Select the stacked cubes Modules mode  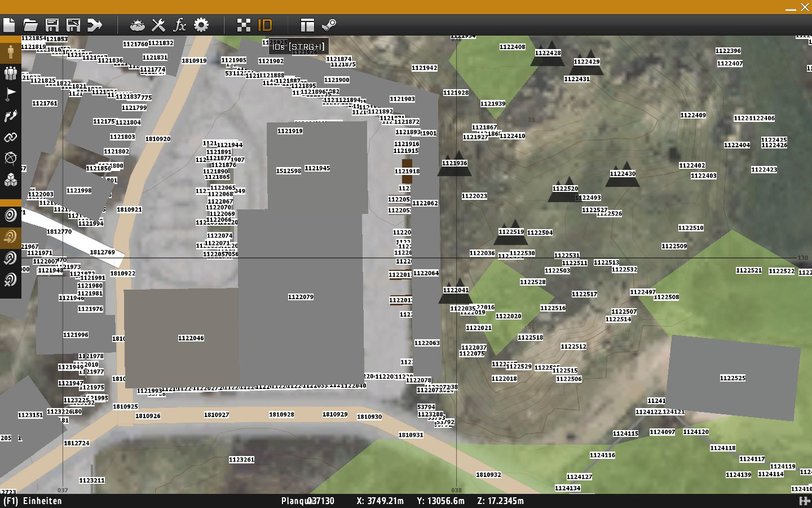click(10, 180)
